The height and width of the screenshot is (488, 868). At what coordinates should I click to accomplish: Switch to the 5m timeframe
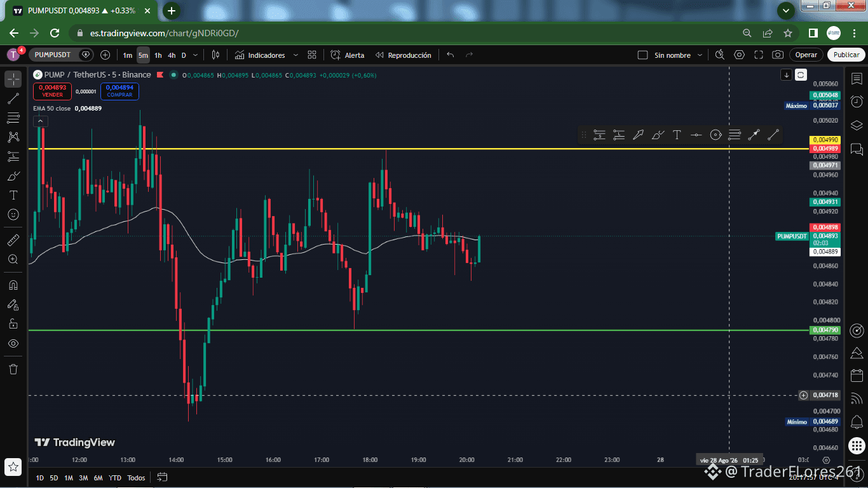coord(143,55)
